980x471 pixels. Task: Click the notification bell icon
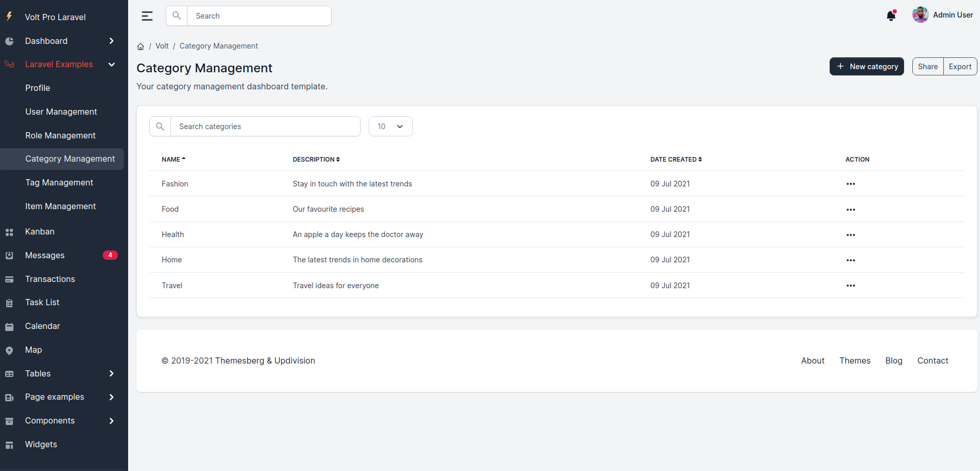coord(891,15)
